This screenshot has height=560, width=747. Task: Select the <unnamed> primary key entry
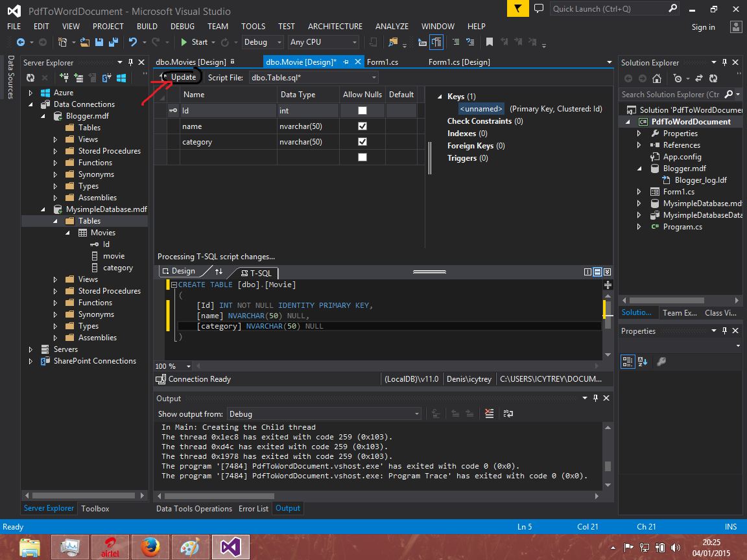[x=480, y=109]
